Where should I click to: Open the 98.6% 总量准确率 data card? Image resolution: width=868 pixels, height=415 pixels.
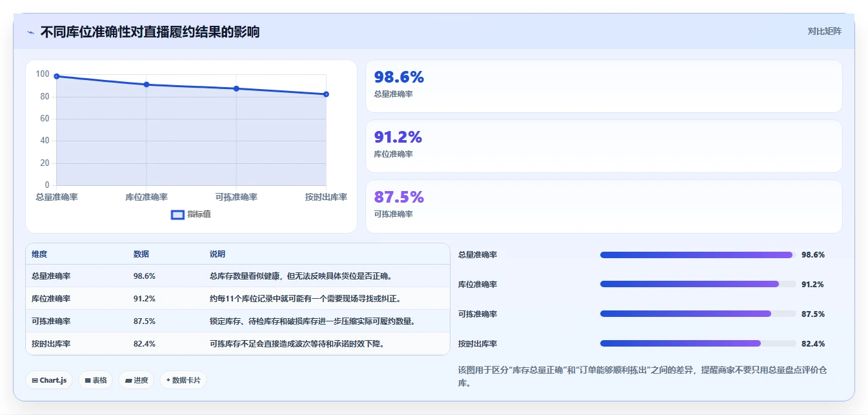tap(603, 86)
